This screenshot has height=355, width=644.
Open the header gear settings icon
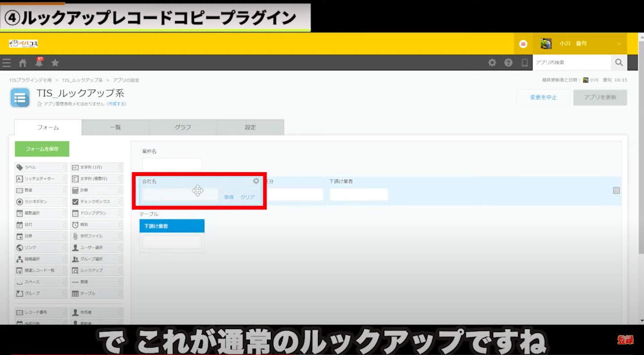492,63
